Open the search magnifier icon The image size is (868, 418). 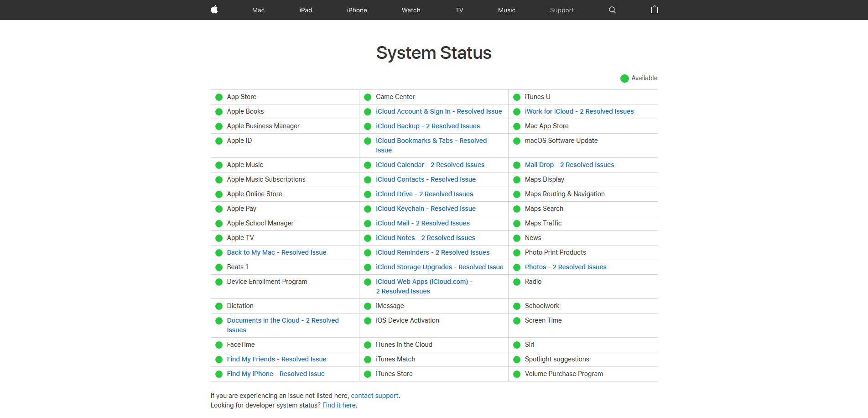612,10
